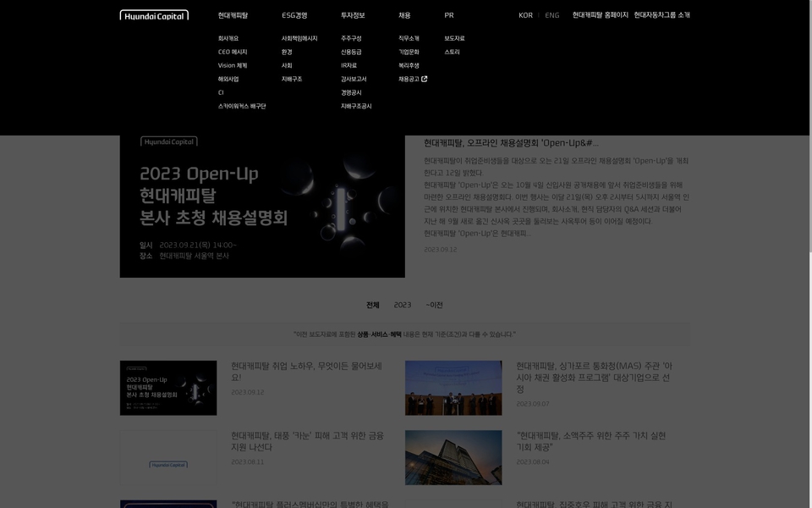Expand the 채용 menu

point(404,15)
